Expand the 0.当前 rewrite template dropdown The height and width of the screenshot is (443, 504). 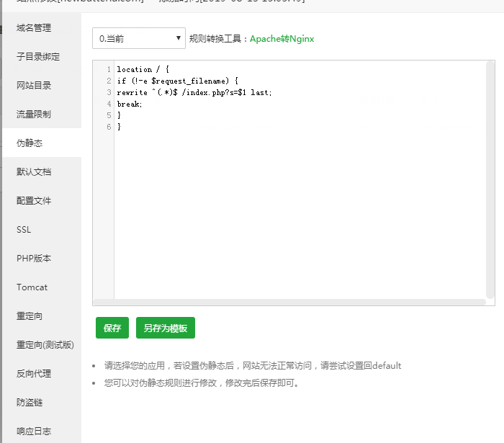[139, 38]
